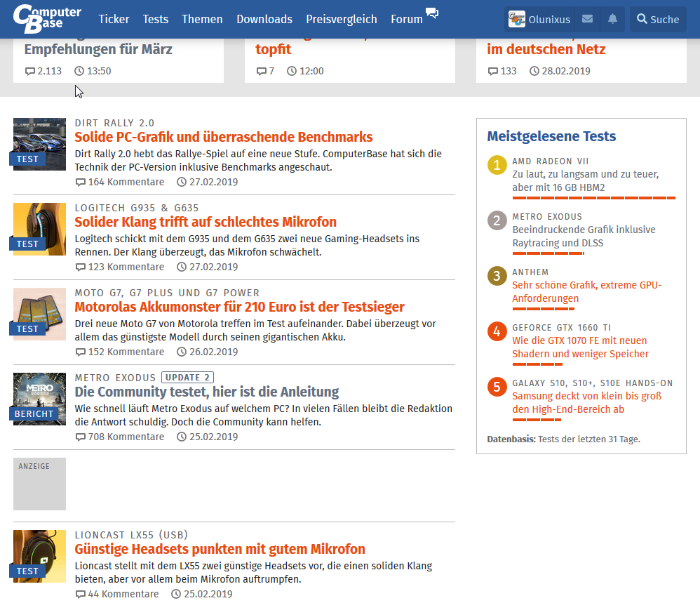700x603 pixels.
Task: Open 'Günstige Headsets punkten mit gutem Mikrofon'
Action: 220,549
